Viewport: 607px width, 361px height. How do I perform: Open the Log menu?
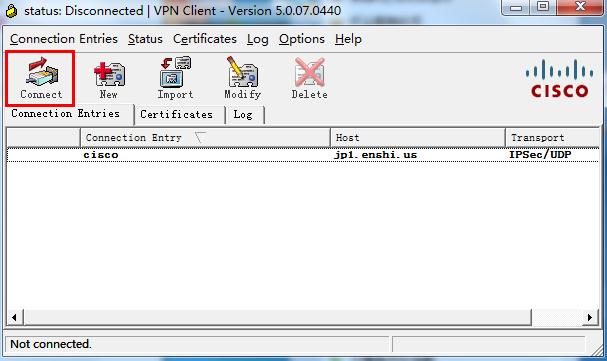pyautogui.click(x=257, y=39)
